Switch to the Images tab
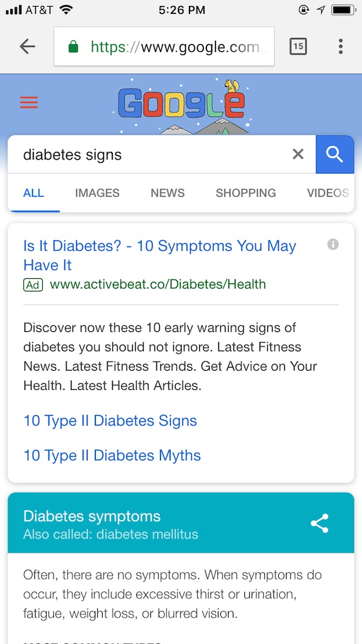The image size is (362, 644). point(97,193)
